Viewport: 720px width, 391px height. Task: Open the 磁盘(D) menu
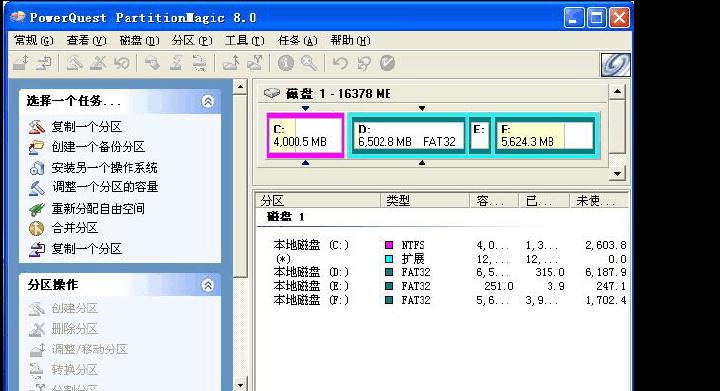tap(139, 40)
